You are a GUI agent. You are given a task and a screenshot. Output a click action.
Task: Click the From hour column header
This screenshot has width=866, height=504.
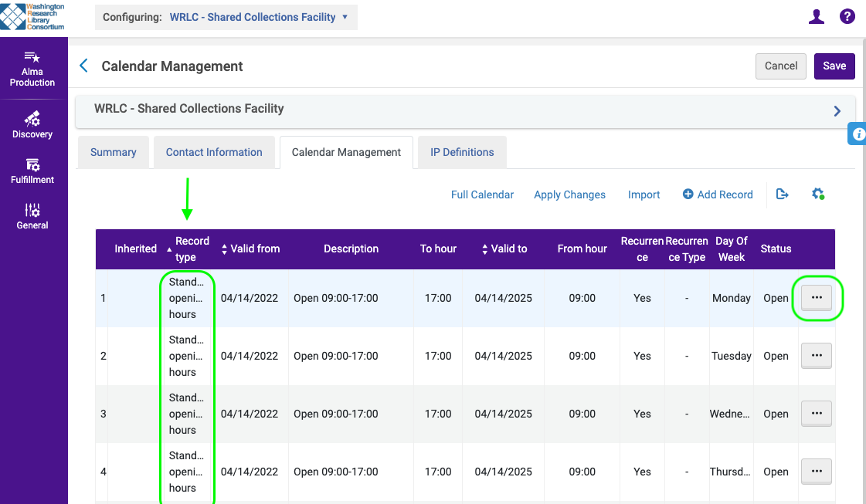click(x=582, y=249)
